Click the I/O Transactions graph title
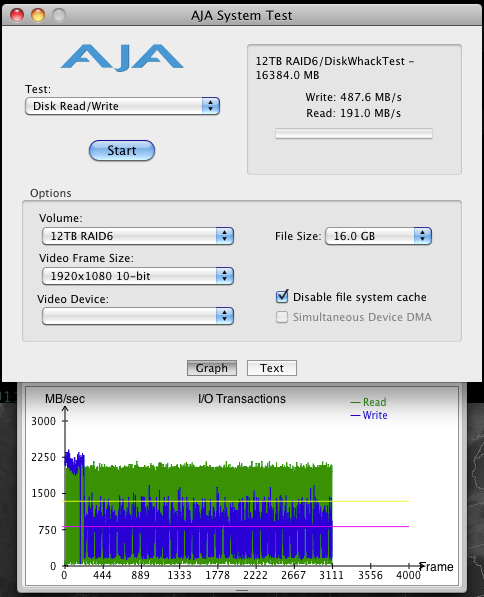Screen dimensions: 484x597 pos(242,399)
